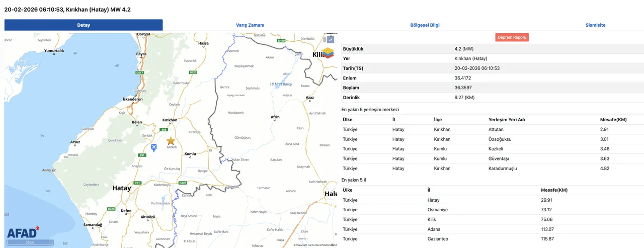Click the blue airport marker on the map
This screenshot has height=248, width=644.
153,147
